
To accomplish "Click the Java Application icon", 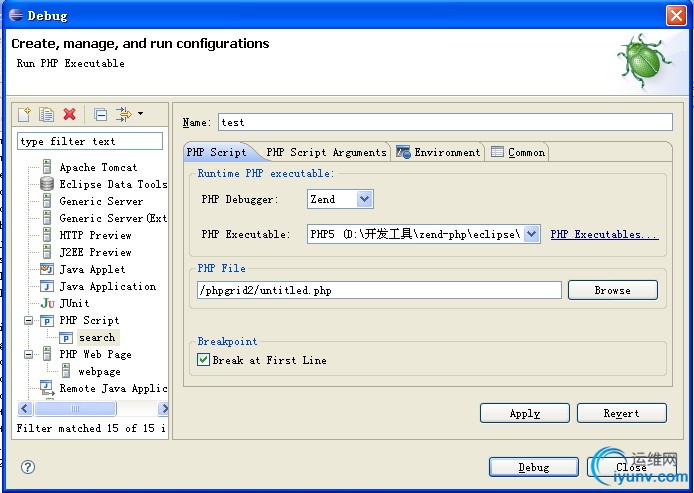I will click(47, 286).
